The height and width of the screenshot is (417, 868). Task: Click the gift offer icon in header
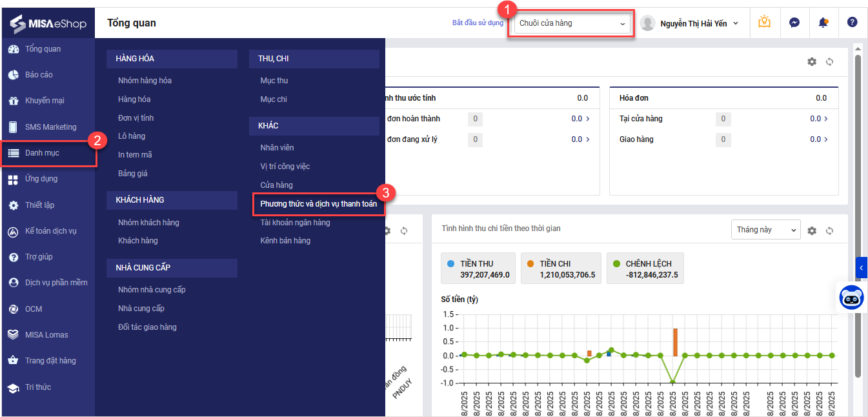765,23
